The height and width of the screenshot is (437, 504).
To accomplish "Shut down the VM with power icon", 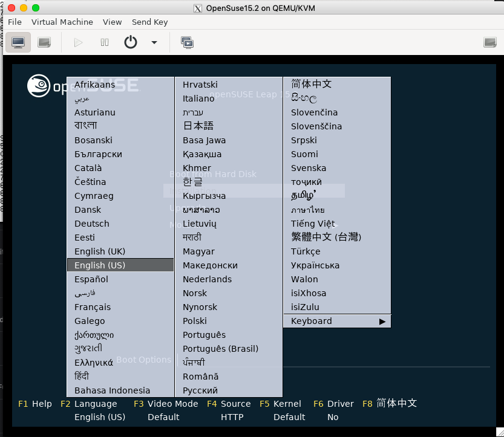I will 131,42.
